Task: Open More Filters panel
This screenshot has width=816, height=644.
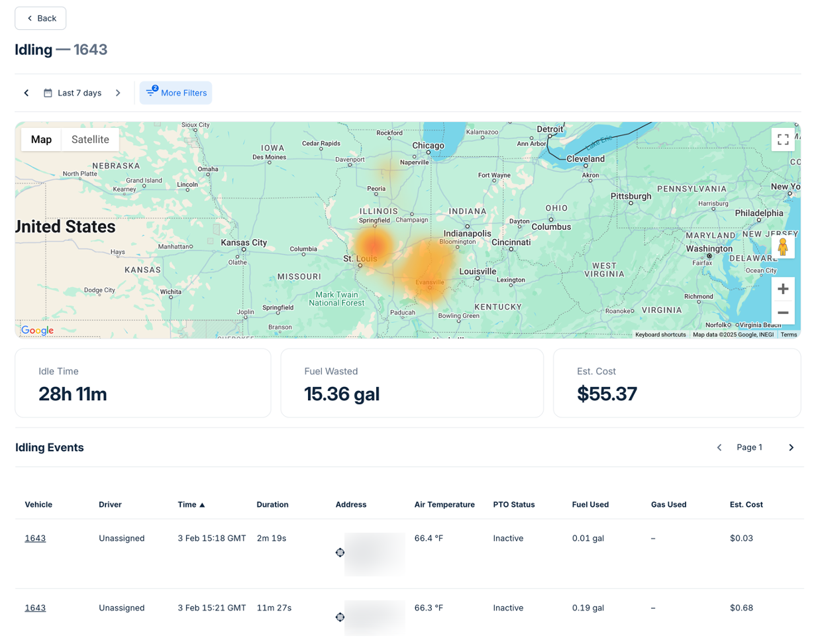Action: (x=176, y=93)
